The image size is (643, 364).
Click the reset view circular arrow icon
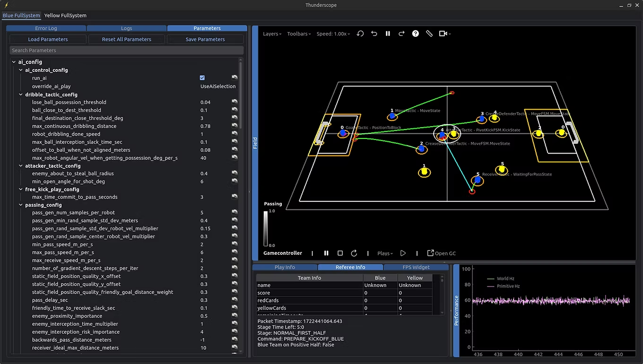(x=360, y=34)
